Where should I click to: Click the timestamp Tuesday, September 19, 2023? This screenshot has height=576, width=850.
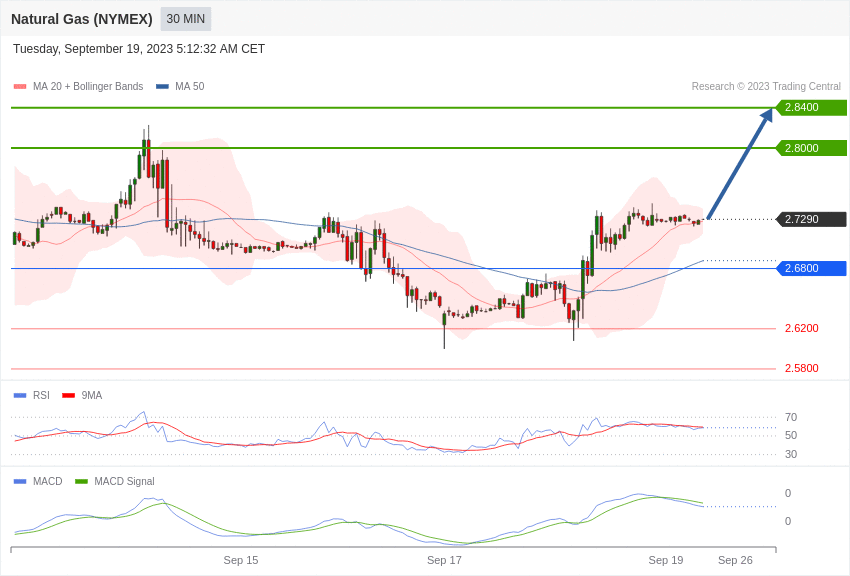(139, 49)
